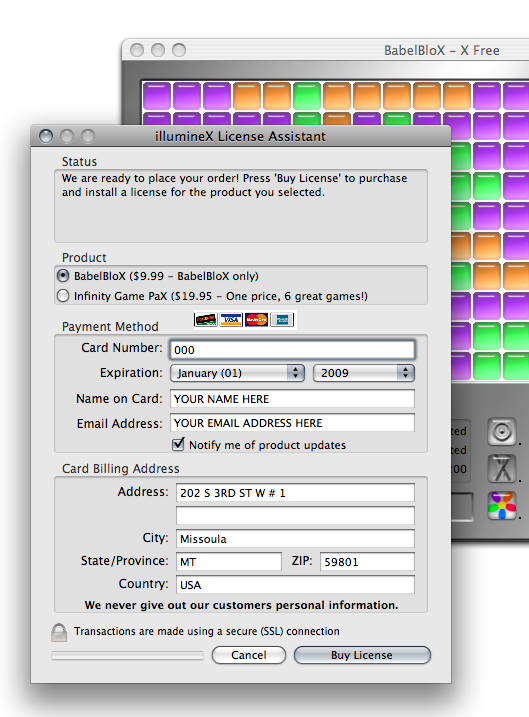The image size is (529, 717).
Task: Click the Buy License button
Action: (362, 655)
